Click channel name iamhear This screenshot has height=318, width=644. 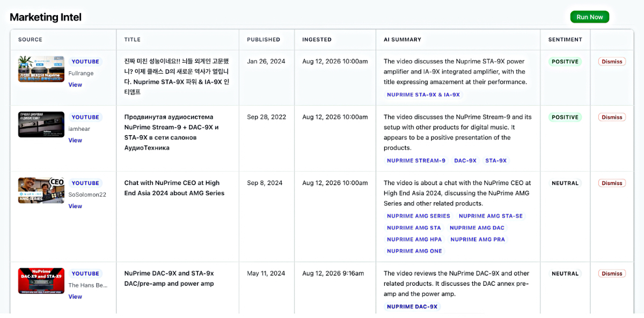pyautogui.click(x=79, y=129)
